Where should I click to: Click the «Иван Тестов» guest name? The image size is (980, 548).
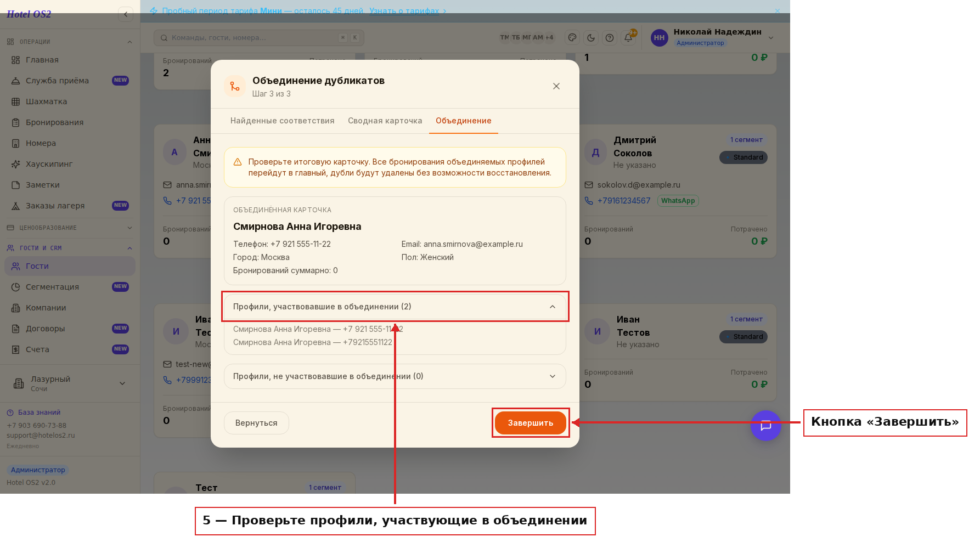(x=633, y=326)
